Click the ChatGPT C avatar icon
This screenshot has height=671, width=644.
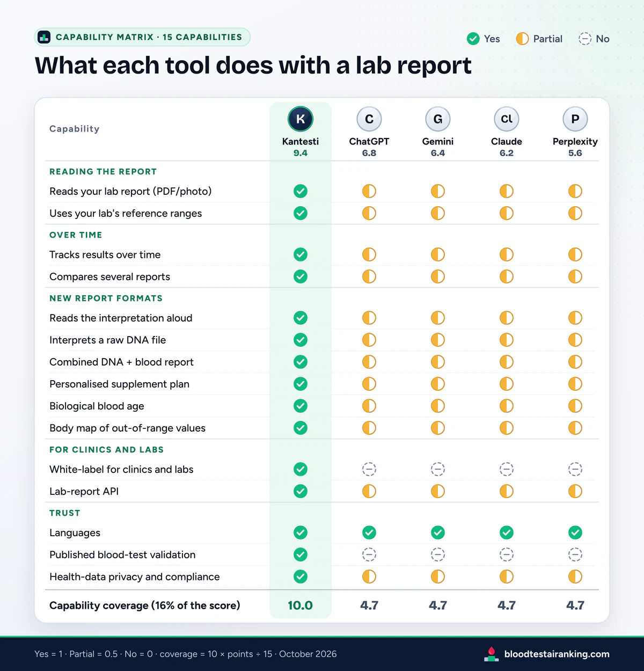coord(369,119)
